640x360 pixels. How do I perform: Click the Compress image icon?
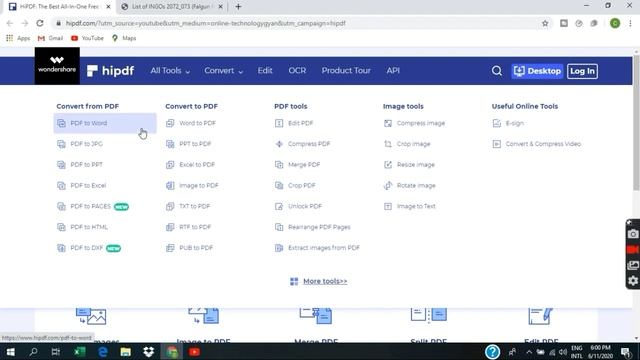pos(388,123)
